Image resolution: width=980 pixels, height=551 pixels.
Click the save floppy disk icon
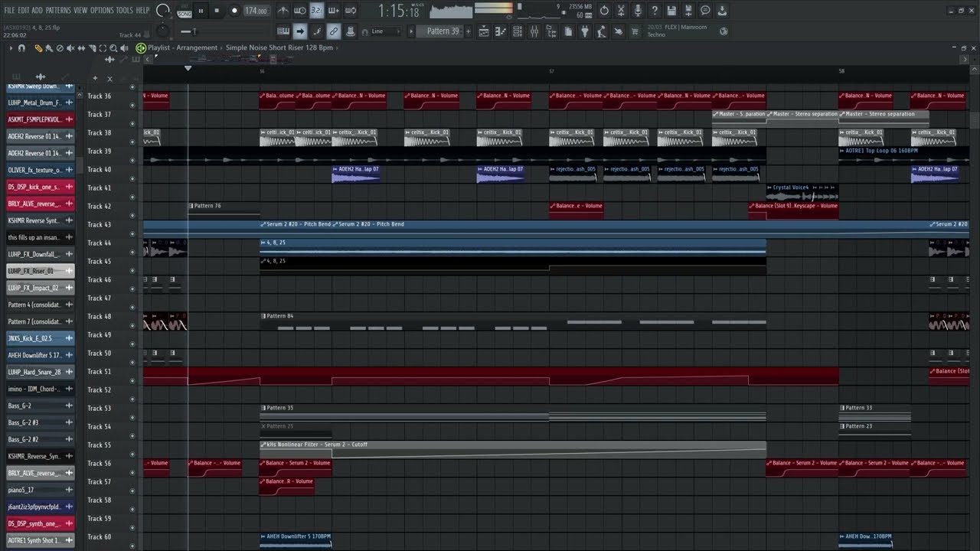point(671,11)
